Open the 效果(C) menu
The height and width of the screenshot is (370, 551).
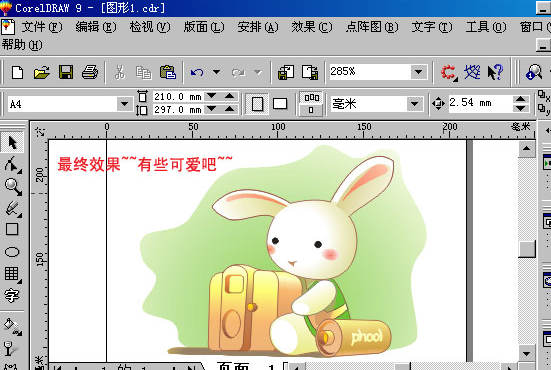point(311,27)
